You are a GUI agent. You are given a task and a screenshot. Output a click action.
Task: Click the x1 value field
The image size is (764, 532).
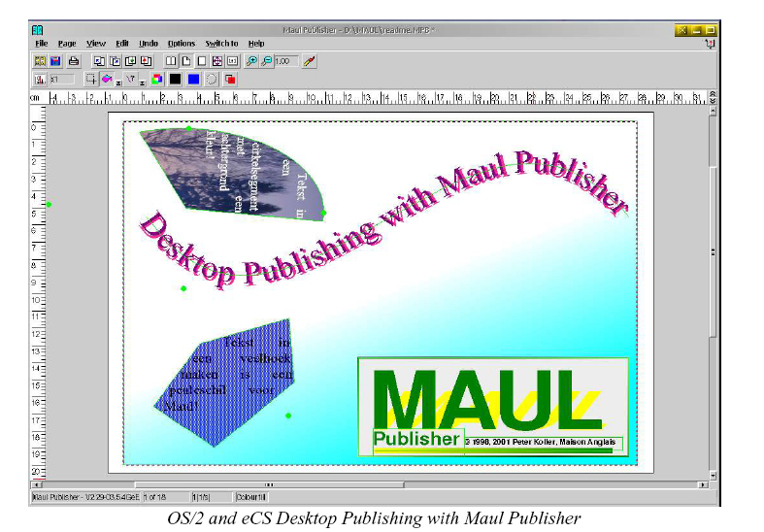(62, 79)
